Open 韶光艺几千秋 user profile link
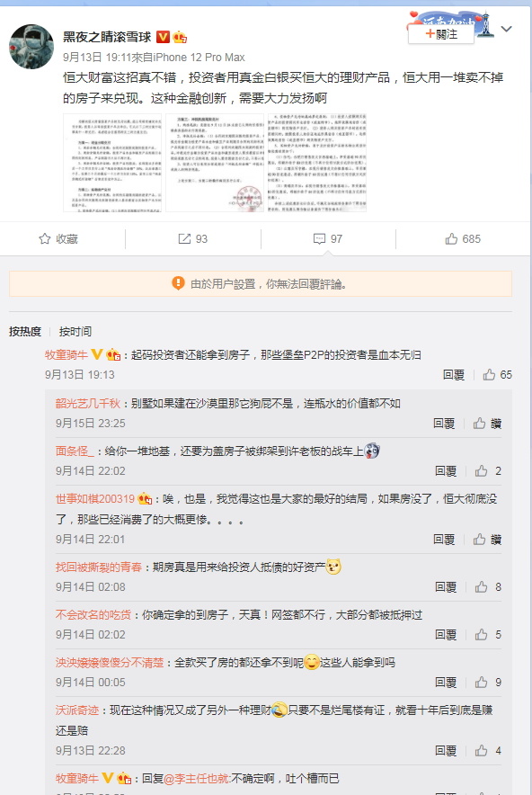532x795 pixels. (88, 404)
